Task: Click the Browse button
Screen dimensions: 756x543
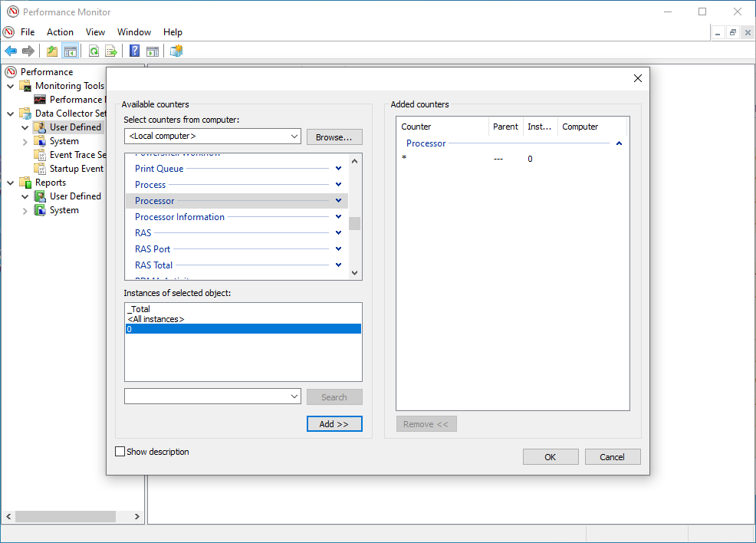Action: coord(334,137)
